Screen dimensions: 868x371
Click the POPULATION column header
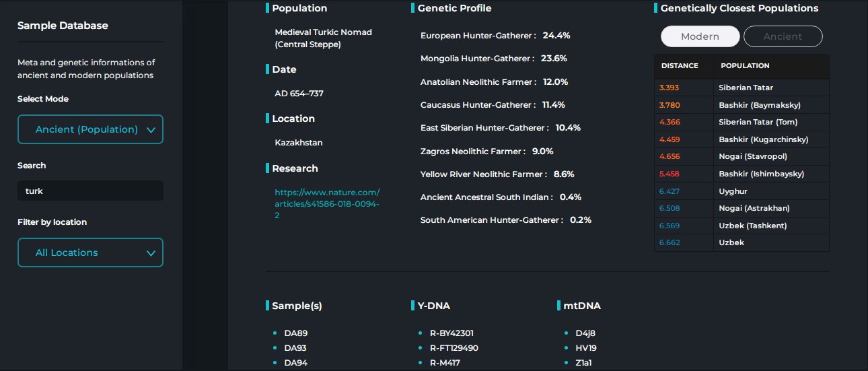(745, 66)
